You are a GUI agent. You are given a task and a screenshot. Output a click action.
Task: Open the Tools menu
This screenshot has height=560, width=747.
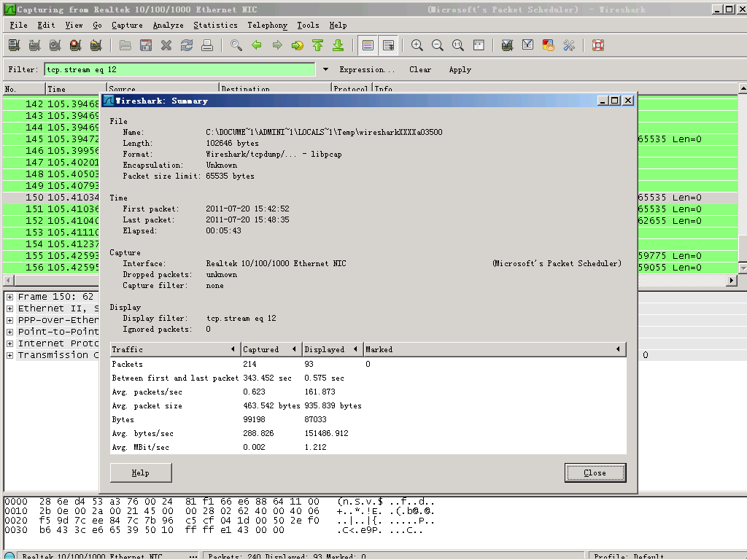pyautogui.click(x=309, y=26)
